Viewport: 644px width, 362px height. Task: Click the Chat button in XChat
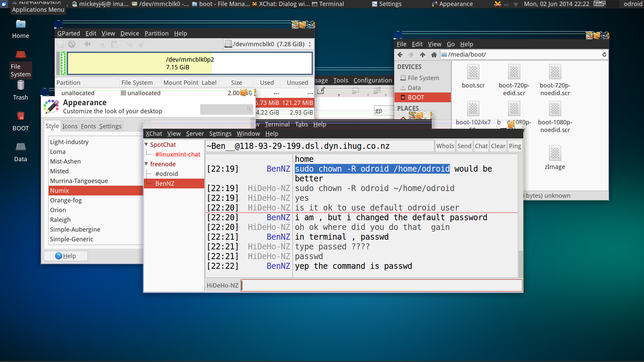(x=481, y=146)
